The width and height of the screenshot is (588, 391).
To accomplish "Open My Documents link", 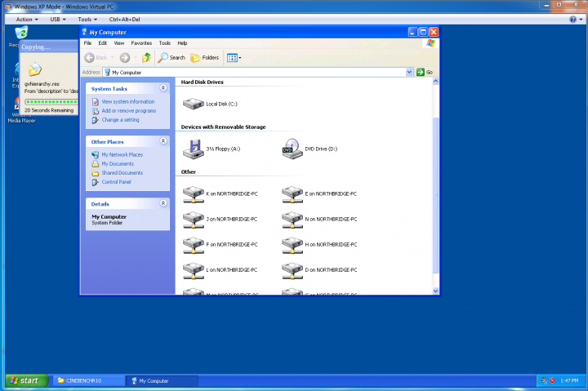I will coord(118,164).
